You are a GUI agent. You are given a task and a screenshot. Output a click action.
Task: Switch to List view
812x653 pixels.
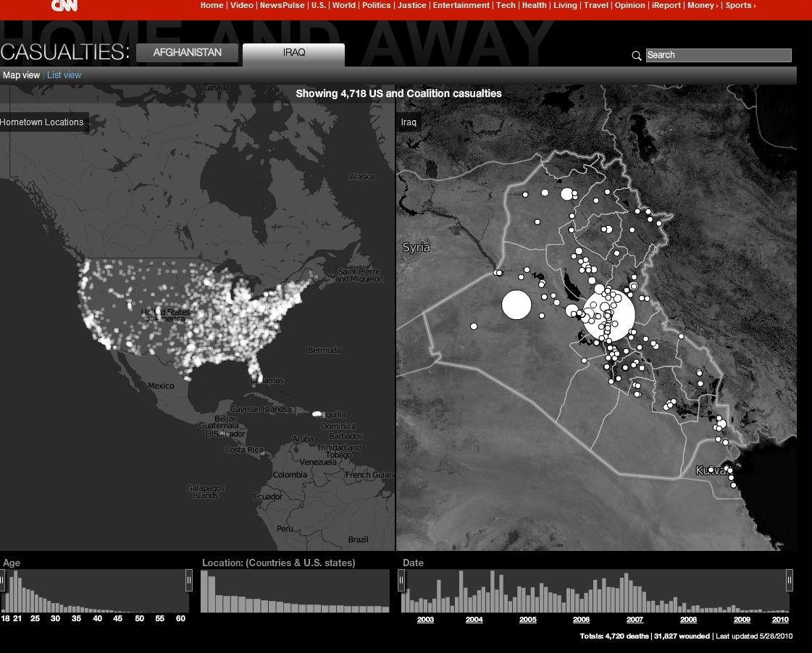[x=64, y=75]
